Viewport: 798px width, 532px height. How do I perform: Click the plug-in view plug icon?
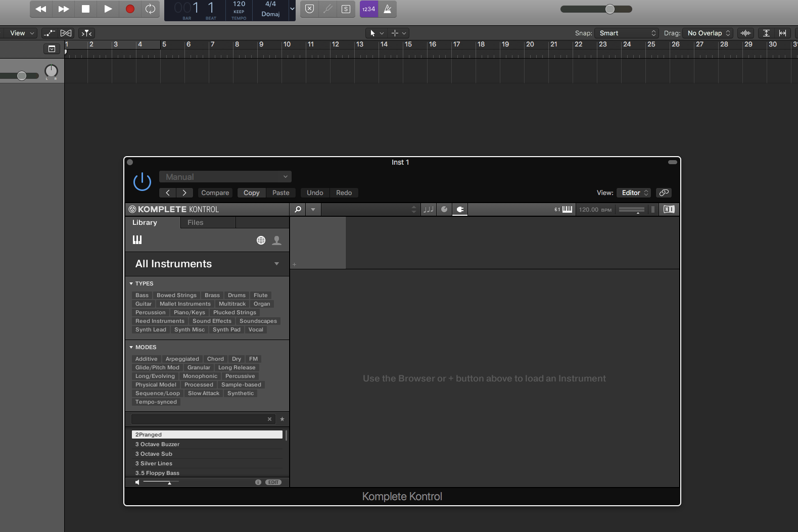(x=460, y=209)
